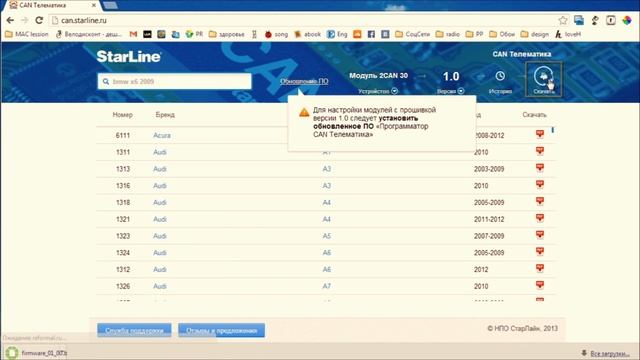Expand the Устройство dropdown arrow
The height and width of the screenshot is (360, 640).
(394, 91)
